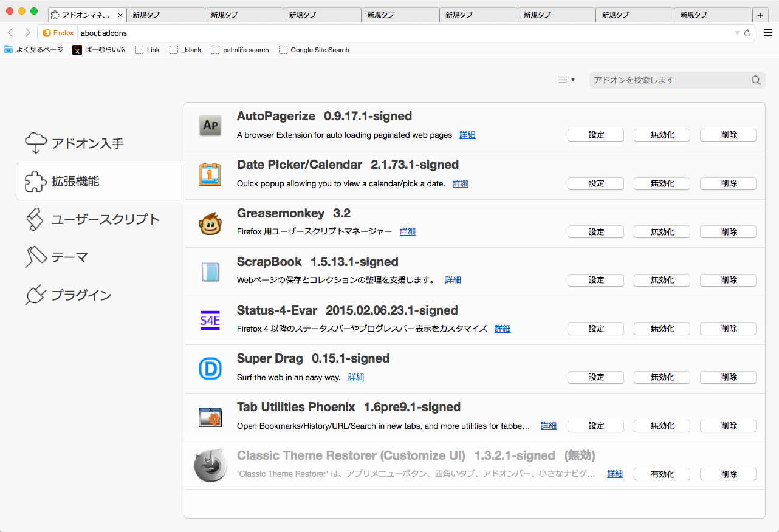Disable Status-4-Evar with 無効化
This screenshot has width=779, height=532.
[662, 329]
